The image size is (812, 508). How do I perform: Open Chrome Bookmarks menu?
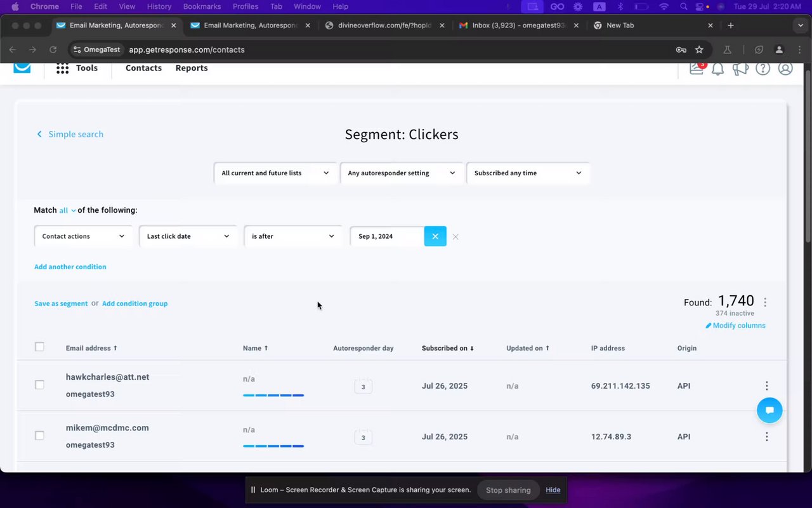(x=202, y=6)
